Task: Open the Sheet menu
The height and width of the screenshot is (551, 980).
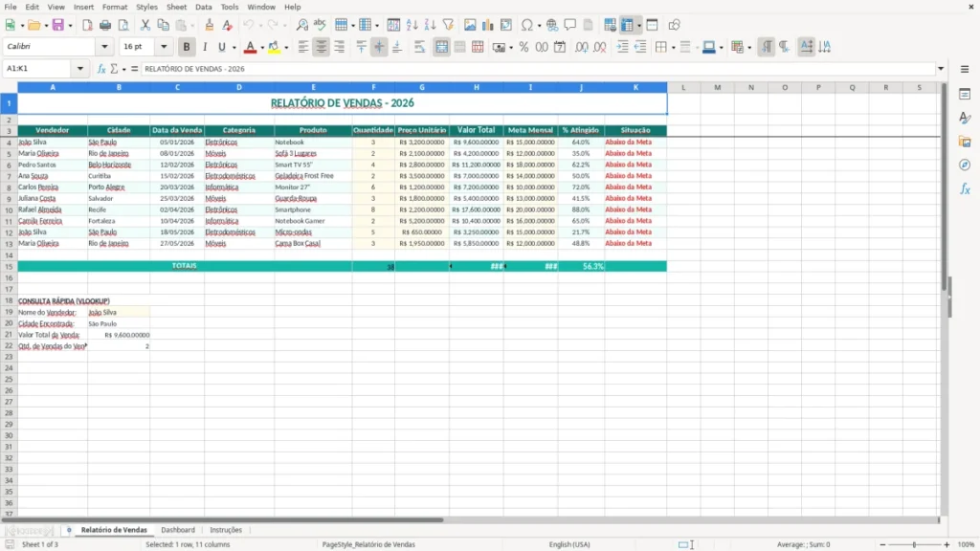Action: coord(176,7)
